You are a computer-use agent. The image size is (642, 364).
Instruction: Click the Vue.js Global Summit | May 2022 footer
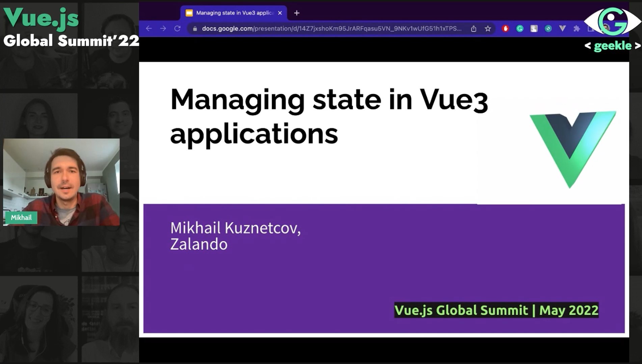click(x=496, y=310)
